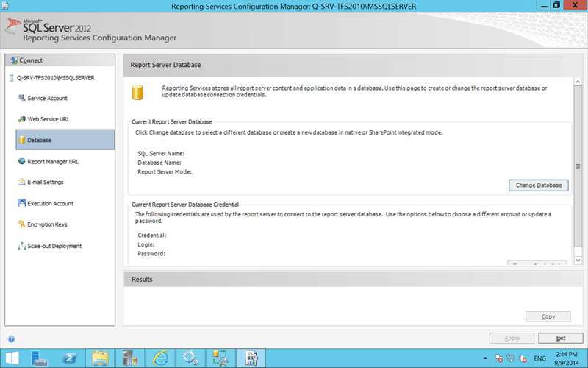Screen dimensions: 588x368
Task: Open the gears settings app on the taskbar
Action: click(x=190, y=358)
